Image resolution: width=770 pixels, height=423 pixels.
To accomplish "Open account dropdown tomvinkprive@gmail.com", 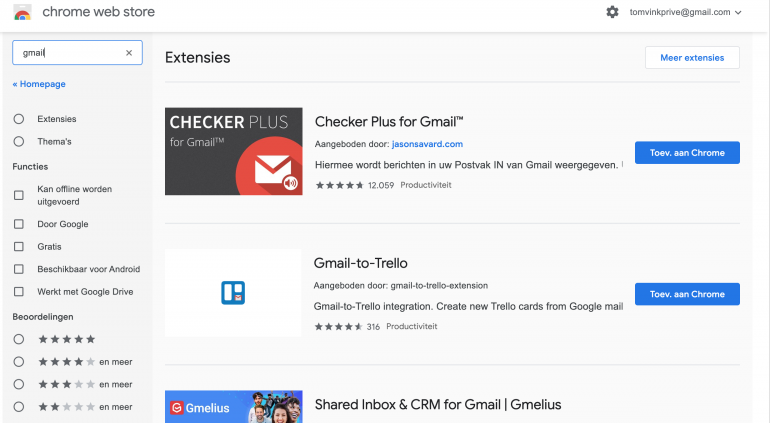I will (686, 12).
